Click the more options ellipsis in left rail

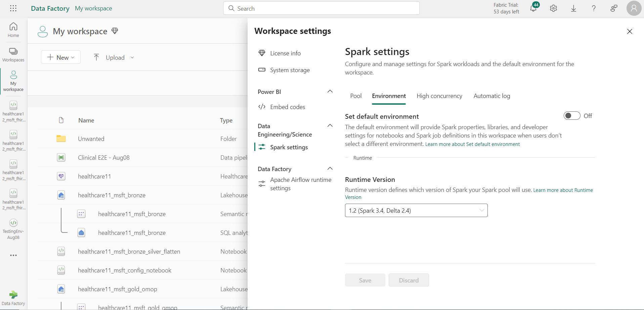coord(13,255)
